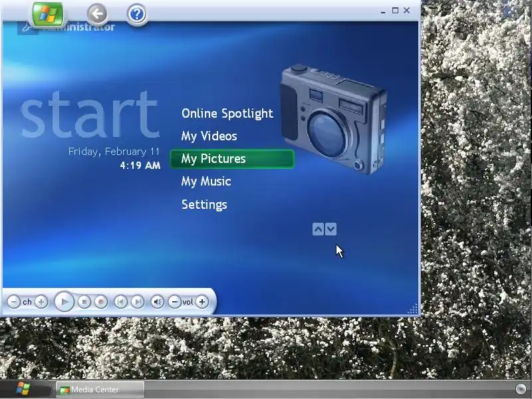Image resolution: width=532 pixels, height=399 pixels.
Task: Click the Play button
Action: [x=65, y=302]
